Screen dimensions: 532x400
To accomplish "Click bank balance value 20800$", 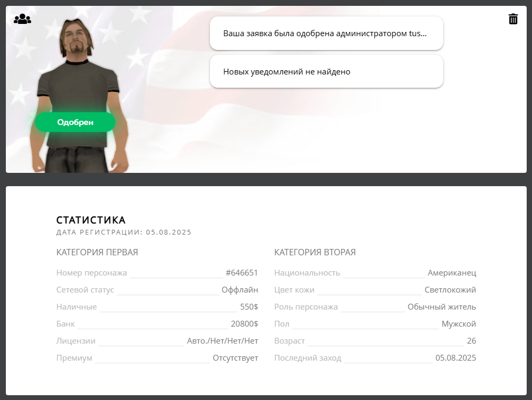I will coord(244,323).
